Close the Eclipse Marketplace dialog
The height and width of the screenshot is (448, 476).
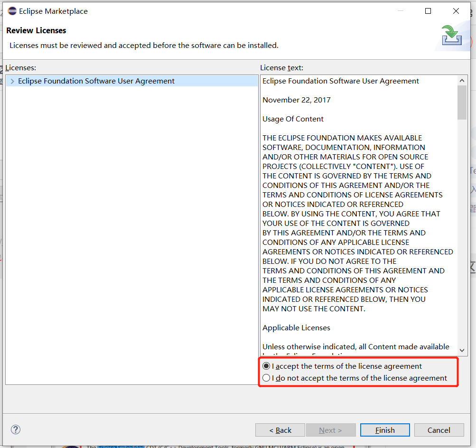(456, 11)
